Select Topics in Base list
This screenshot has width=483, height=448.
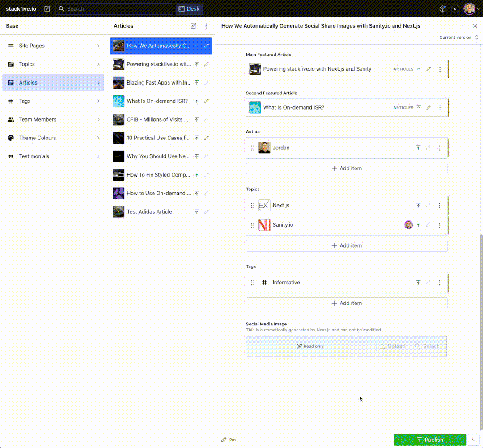(53, 64)
